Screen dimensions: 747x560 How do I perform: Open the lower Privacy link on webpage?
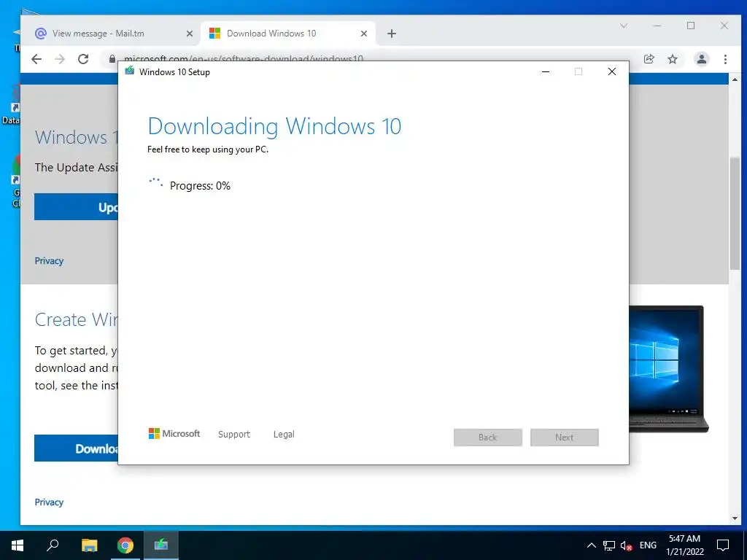coord(49,502)
